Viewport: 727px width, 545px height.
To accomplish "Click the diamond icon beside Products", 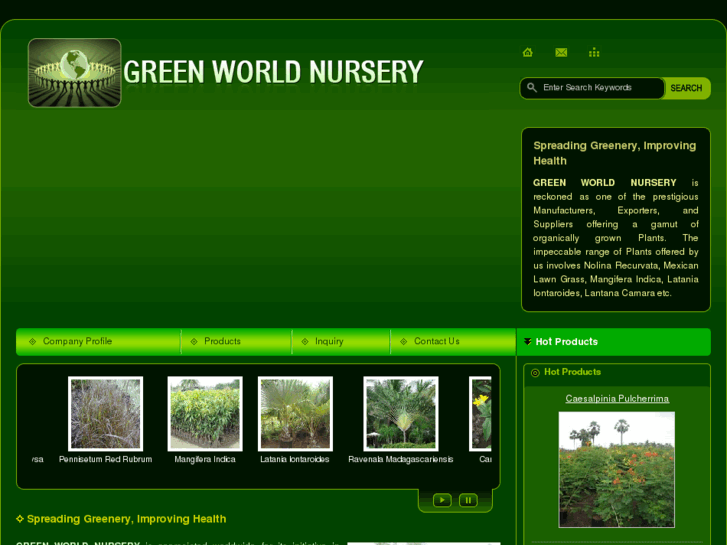I will pyautogui.click(x=194, y=341).
